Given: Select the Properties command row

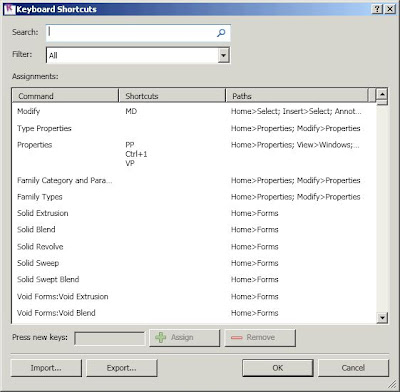Looking at the screenshot, I should click(194, 154).
